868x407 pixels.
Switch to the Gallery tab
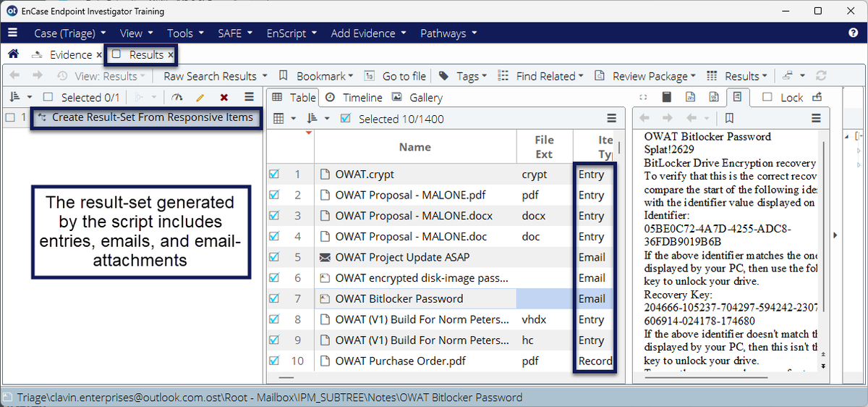coord(418,97)
